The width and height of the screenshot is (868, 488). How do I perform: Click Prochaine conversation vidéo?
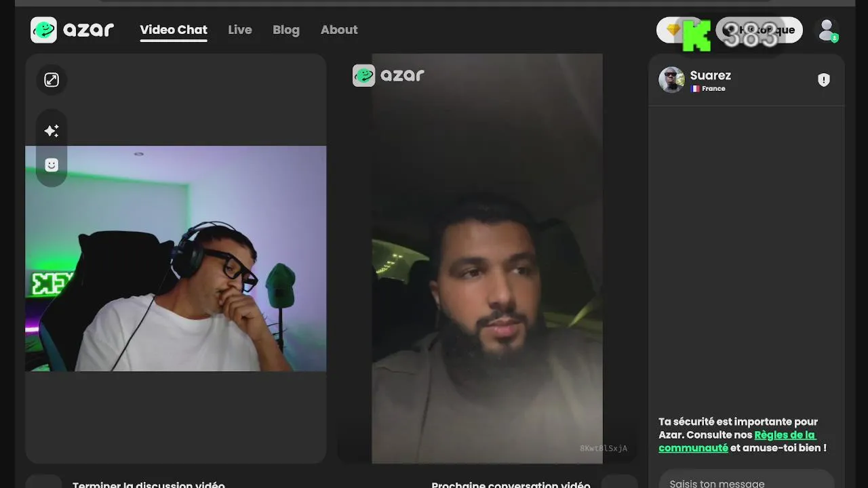(x=511, y=484)
